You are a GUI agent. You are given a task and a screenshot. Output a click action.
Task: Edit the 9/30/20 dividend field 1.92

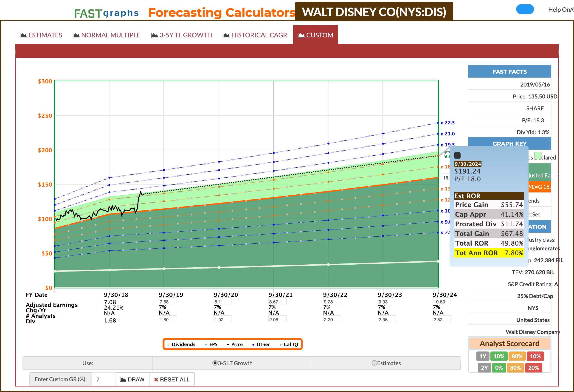[x=222, y=319]
